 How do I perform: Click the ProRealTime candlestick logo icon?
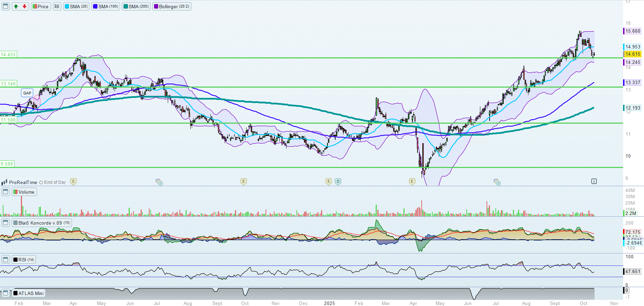pos(4,182)
